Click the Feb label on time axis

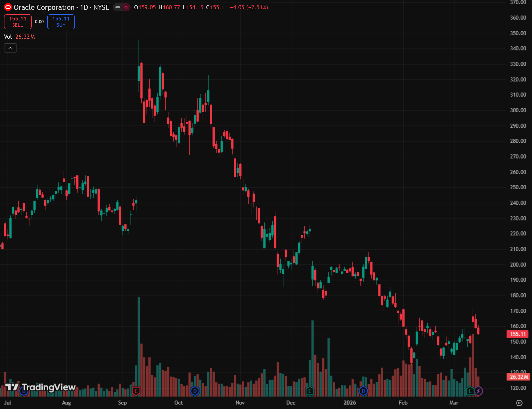pos(403,403)
